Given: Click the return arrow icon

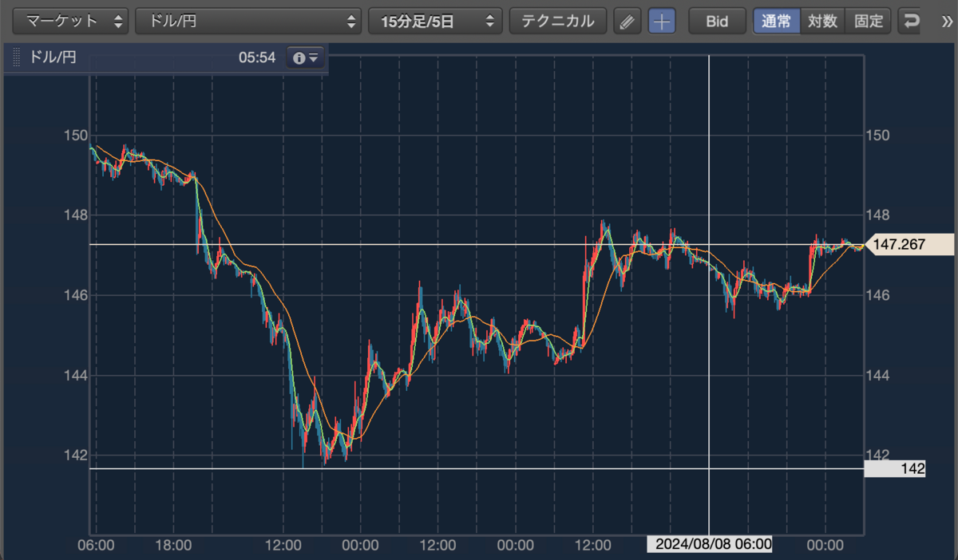Looking at the screenshot, I should 909,22.
